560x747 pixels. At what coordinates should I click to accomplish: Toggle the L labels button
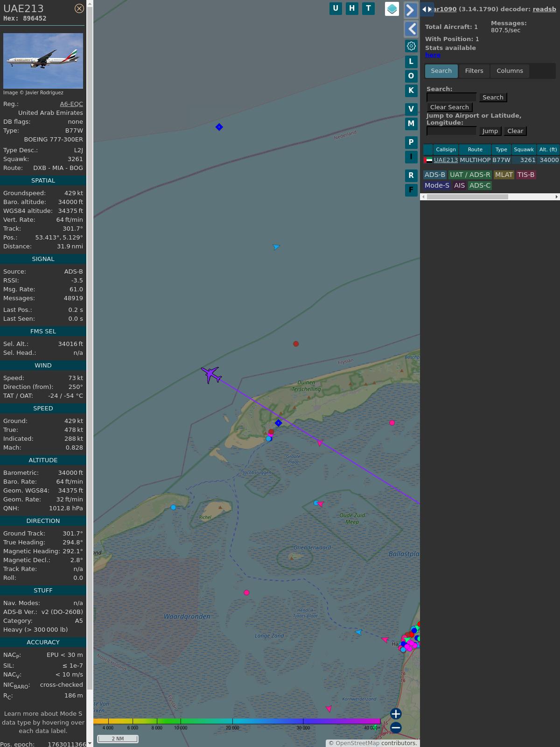coord(411,62)
